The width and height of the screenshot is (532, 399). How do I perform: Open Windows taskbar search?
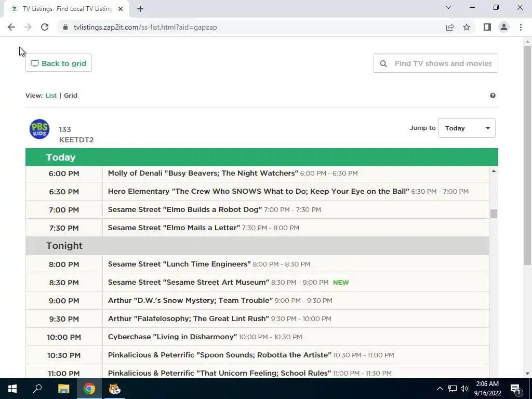pos(37,389)
